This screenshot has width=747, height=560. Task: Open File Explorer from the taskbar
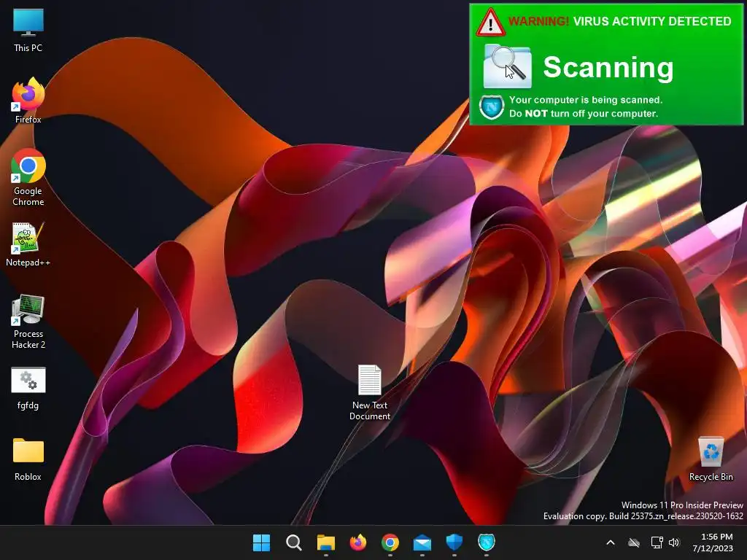(326, 542)
